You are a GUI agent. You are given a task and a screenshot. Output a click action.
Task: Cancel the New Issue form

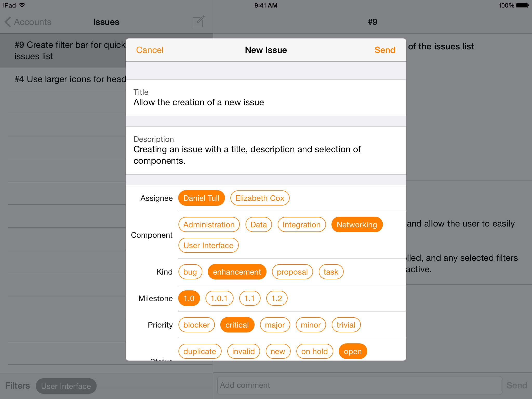coord(150,50)
